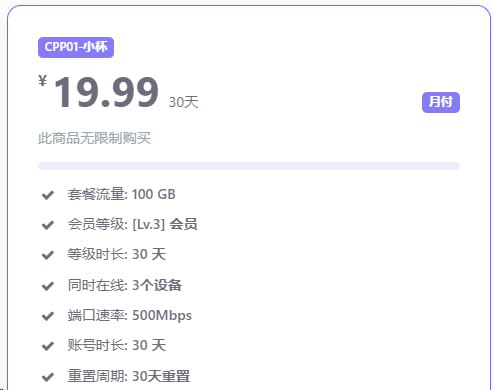
Task: Click the 30天 duration label near price
Action: pos(184,102)
